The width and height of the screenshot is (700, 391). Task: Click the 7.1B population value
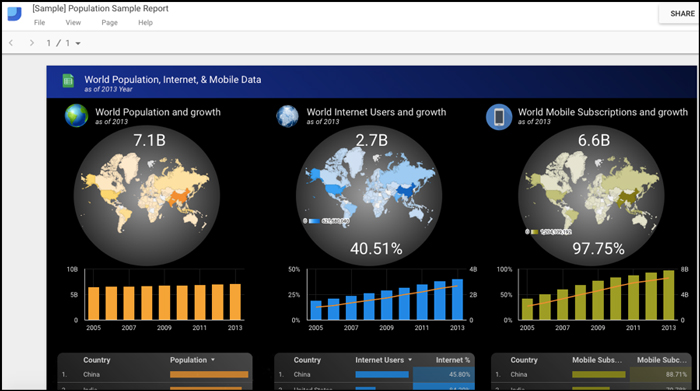click(x=150, y=141)
